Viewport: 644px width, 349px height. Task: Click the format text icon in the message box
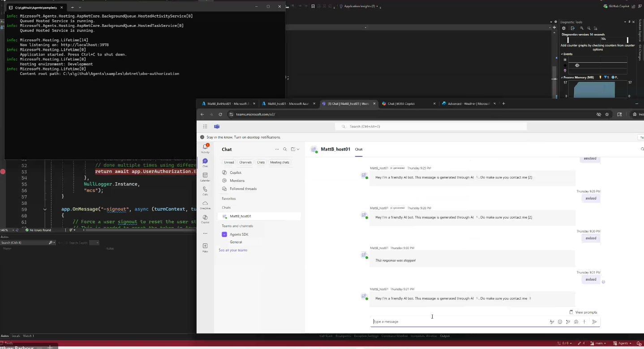pyautogui.click(x=552, y=322)
